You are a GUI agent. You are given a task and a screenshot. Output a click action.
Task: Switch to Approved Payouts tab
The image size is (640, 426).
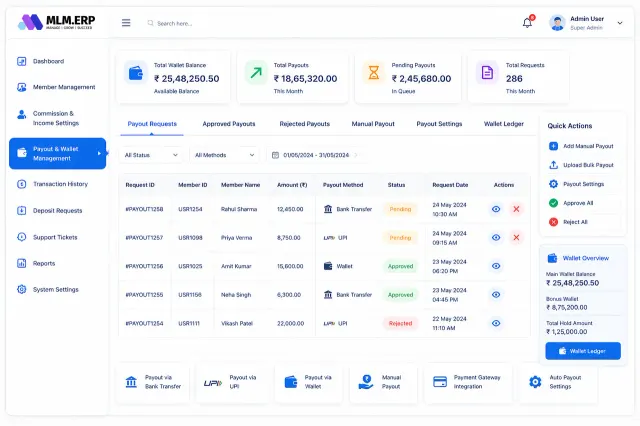pyautogui.click(x=229, y=124)
